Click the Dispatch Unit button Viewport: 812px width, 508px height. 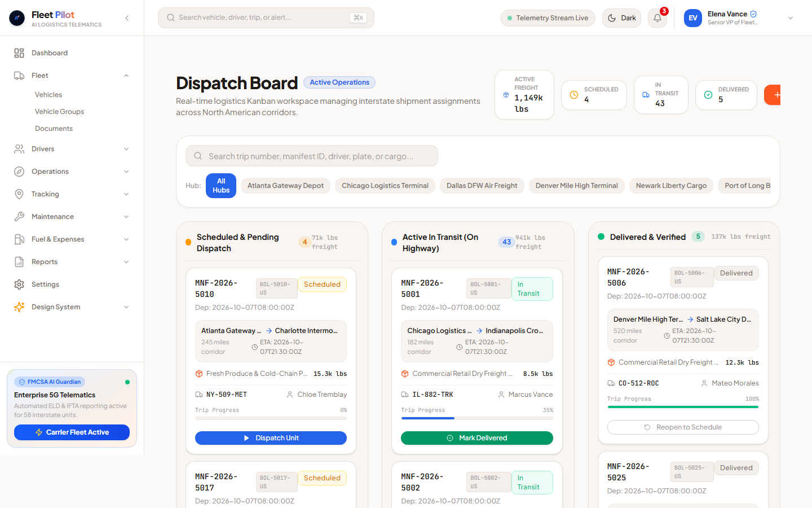click(x=271, y=438)
